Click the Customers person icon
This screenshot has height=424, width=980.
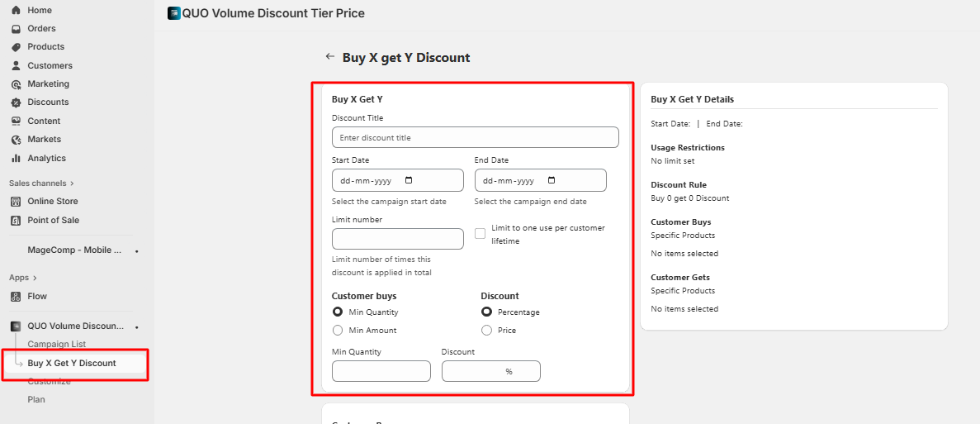coord(16,66)
